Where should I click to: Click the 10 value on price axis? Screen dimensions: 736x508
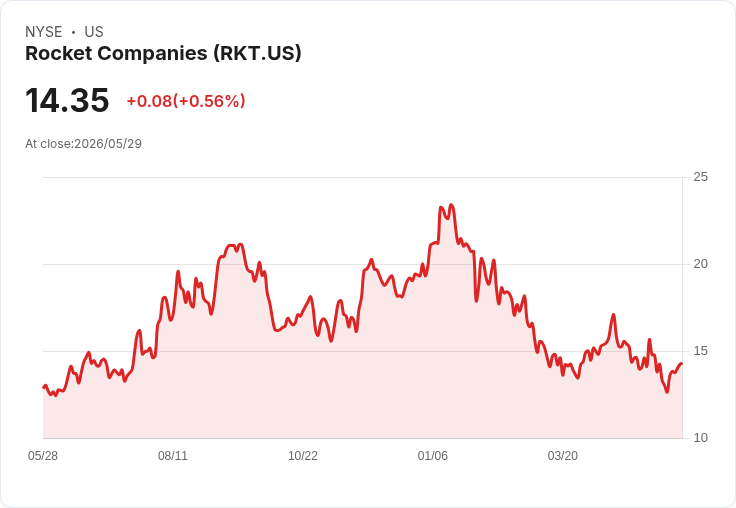coord(700,438)
